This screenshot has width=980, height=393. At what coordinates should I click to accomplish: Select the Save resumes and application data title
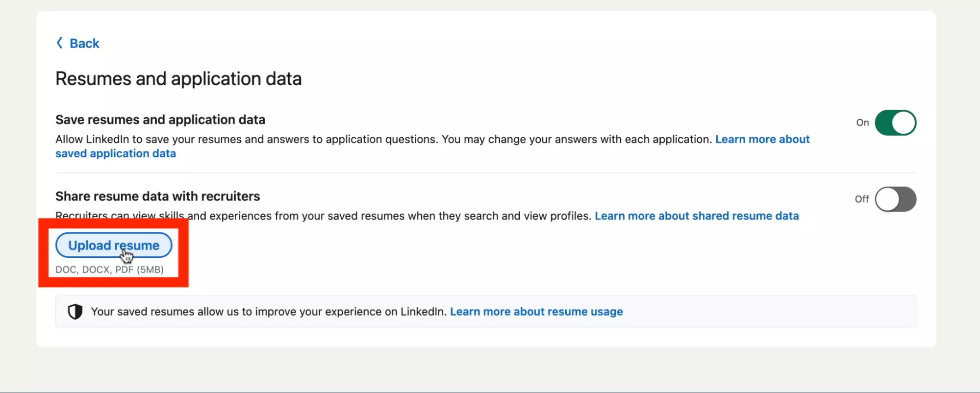[x=160, y=120]
